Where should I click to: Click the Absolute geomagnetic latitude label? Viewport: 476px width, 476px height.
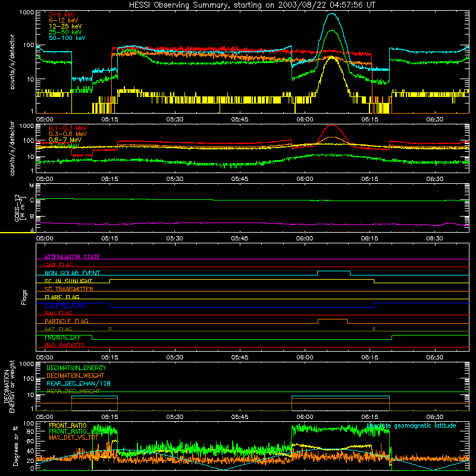[411, 425]
